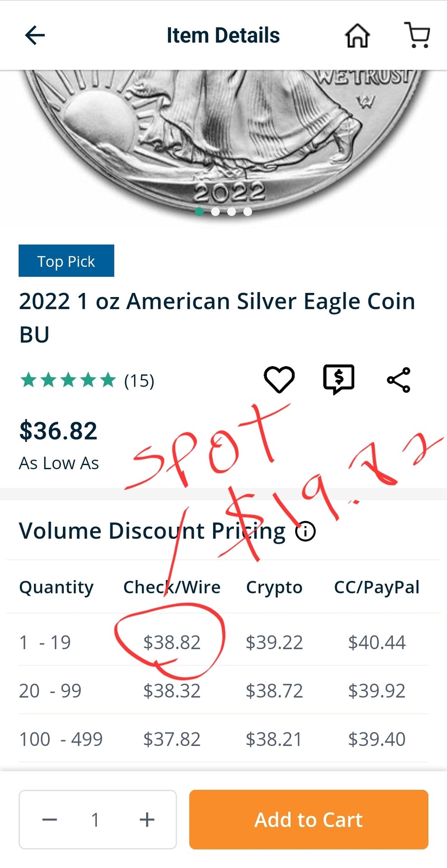Open Volume Discount Pricing info icon
Screen dimensions: 447x868
point(305,531)
